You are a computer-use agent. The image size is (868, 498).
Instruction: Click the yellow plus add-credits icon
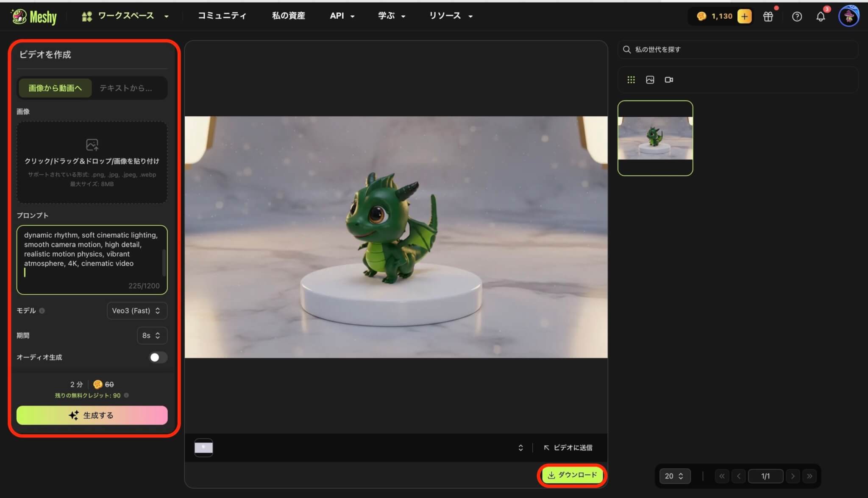tap(744, 16)
